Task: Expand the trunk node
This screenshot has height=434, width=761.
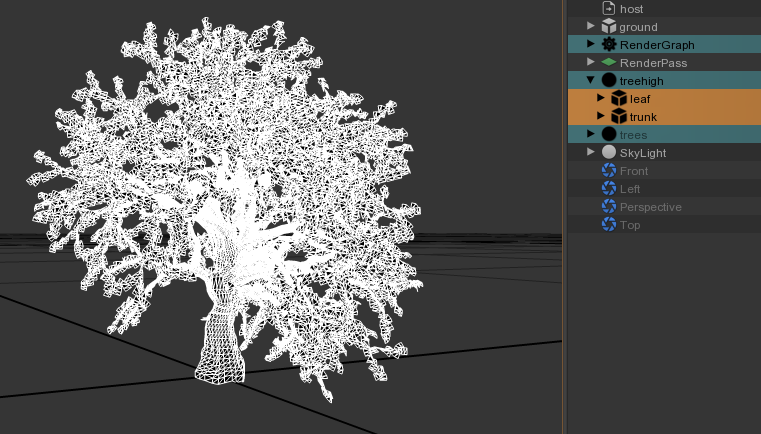Action: 601,116
